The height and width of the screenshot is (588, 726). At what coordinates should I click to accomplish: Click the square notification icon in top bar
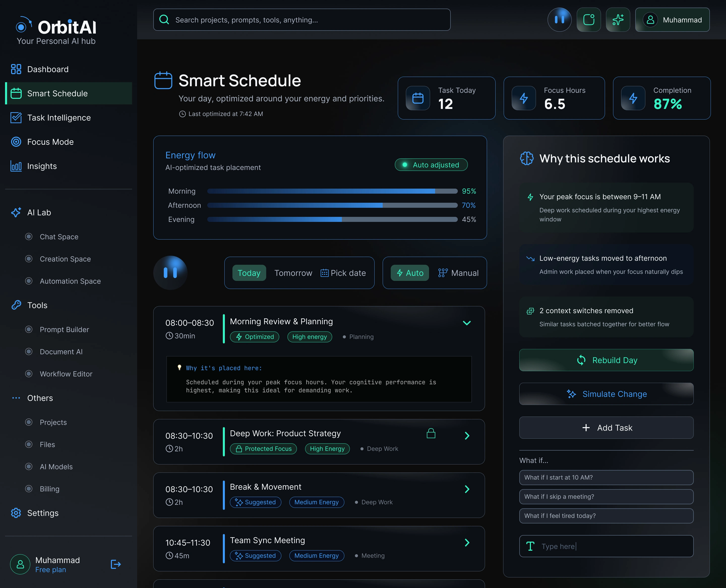coord(589,20)
